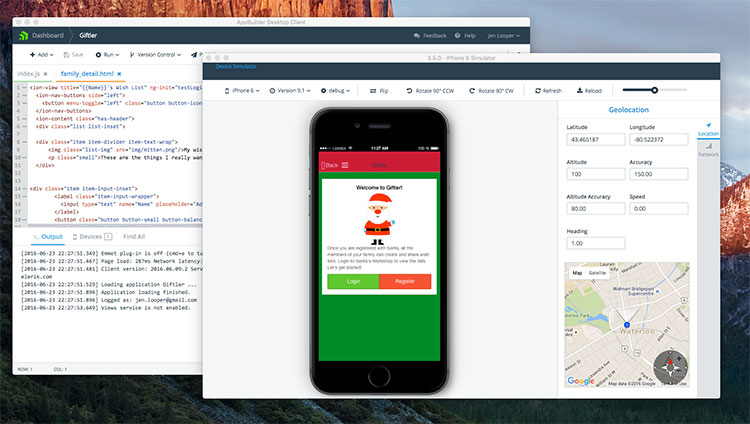
Task: Open the Find All panel tab
Action: [134, 236]
